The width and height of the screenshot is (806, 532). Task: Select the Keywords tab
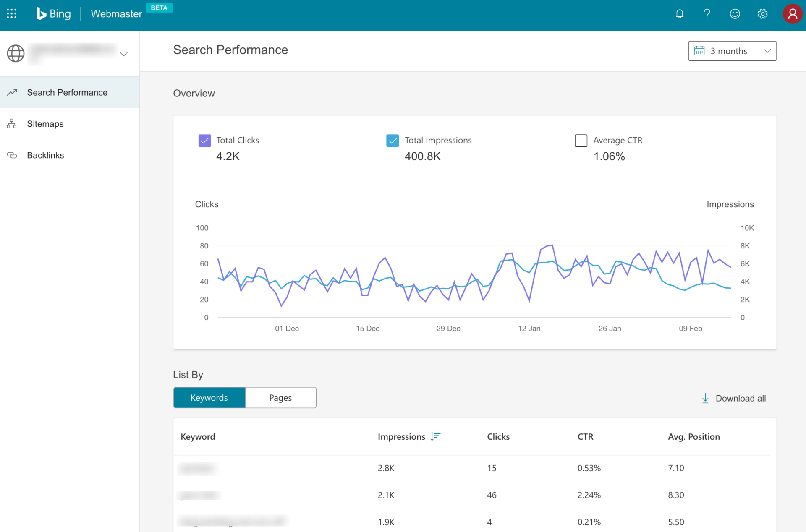coord(209,397)
